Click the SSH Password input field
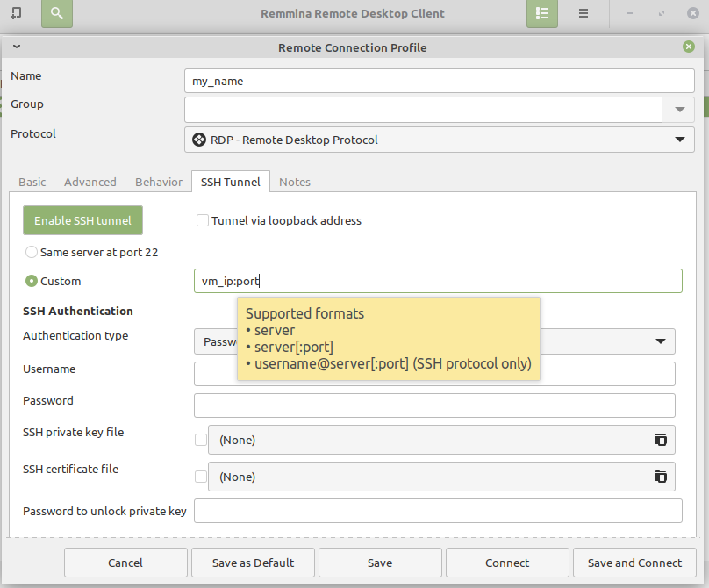Viewport: 709px width, 588px height. [x=434, y=405]
